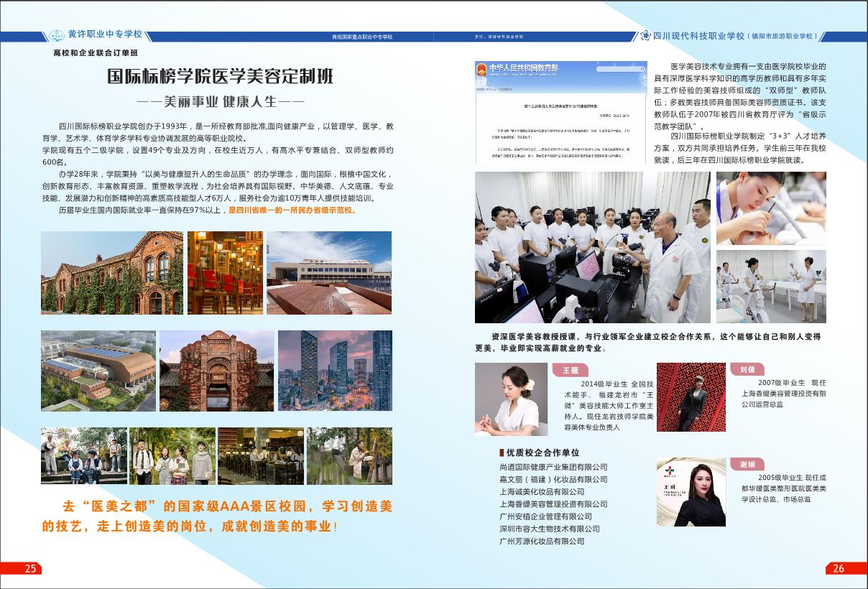The width and height of the screenshot is (868, 589).
Task: Select the 刘倩 name tag
Action: [x=747, y=369]
